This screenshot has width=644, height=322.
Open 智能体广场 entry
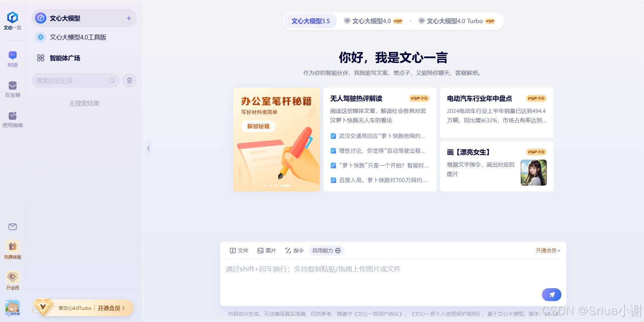tap(84, 58)
